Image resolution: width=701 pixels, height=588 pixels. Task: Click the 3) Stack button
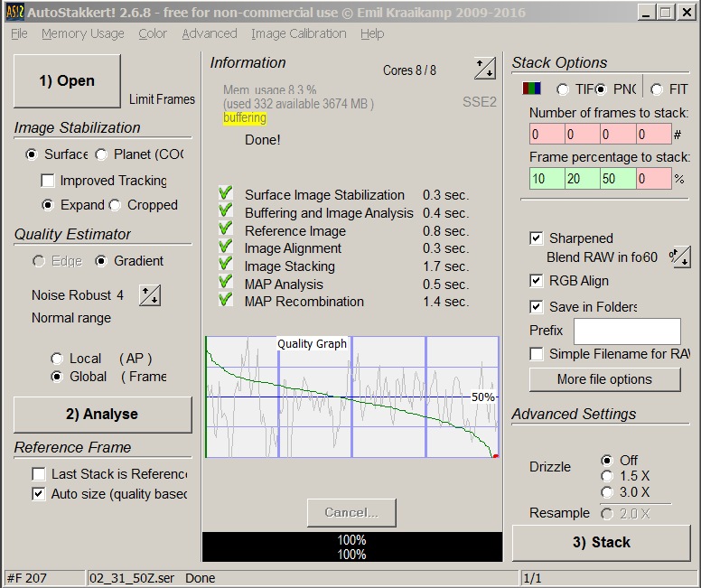pyautogui.click(x=602, y=543)
